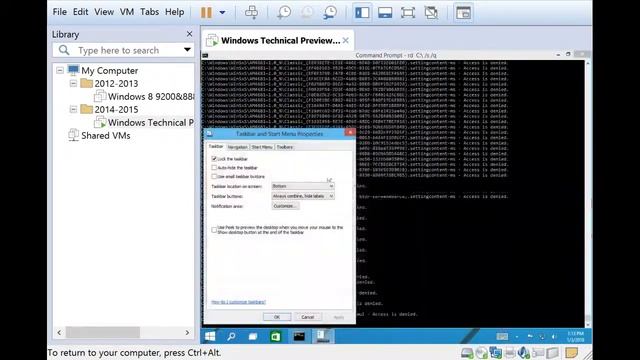Click the guest clock in system tray
Screen dimensions: 640x360
(x=575, y=336)
